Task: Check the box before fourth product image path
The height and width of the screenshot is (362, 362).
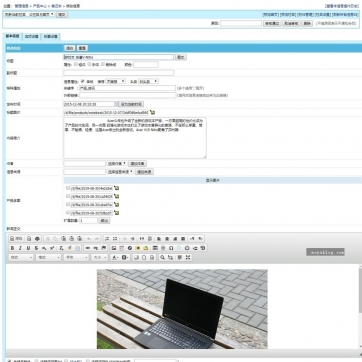Action: 68,212
